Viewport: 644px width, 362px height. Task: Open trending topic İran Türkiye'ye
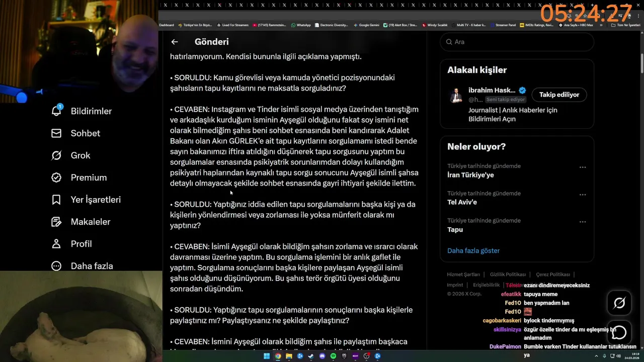pos(470,175)
